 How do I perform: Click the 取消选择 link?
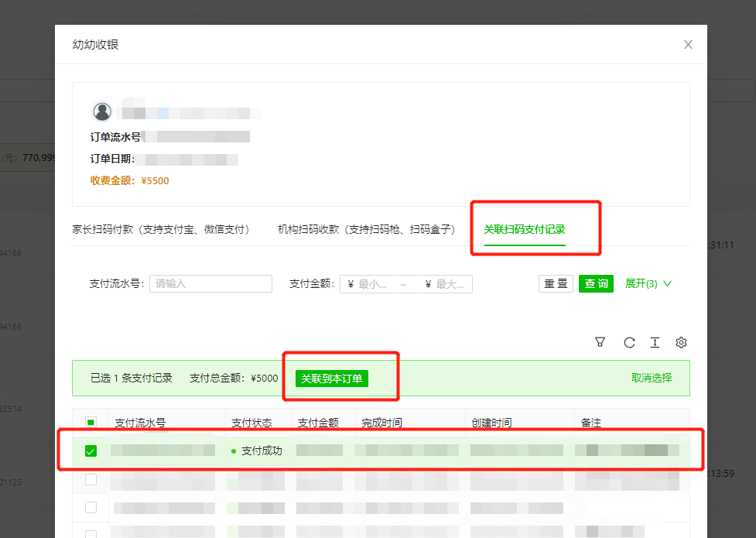point(652,378)
